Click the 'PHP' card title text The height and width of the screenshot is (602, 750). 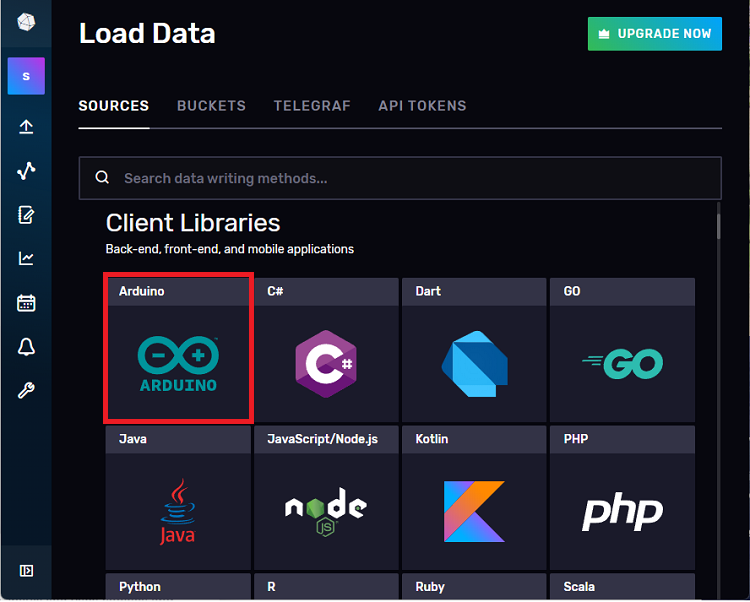pyautogui.click(x=576, y=439)
